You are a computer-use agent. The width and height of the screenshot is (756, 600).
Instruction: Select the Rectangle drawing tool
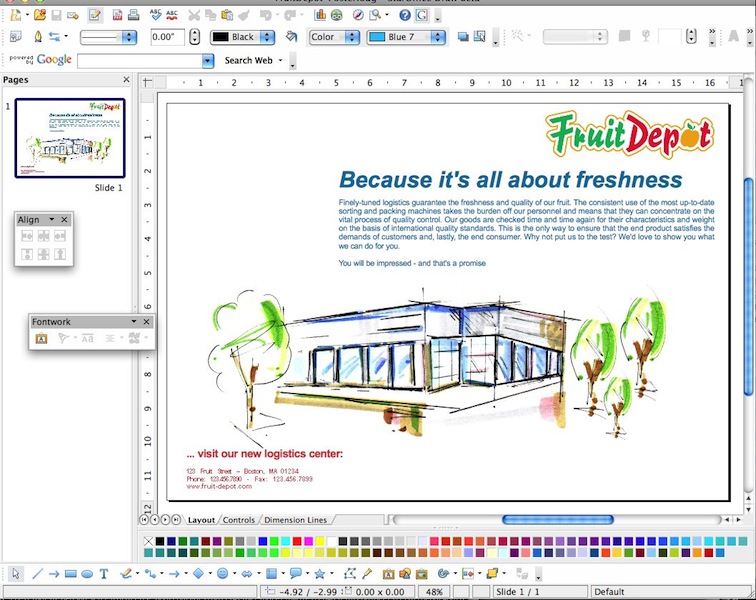71,574
